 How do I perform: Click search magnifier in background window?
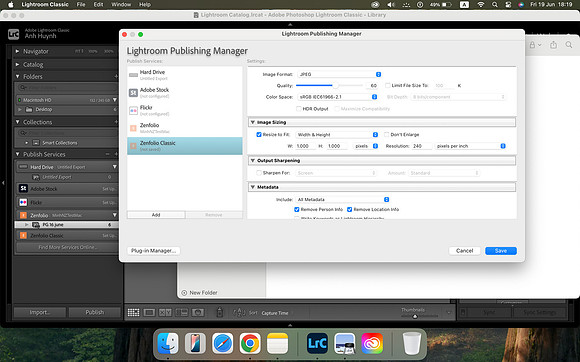pos(569,45)
